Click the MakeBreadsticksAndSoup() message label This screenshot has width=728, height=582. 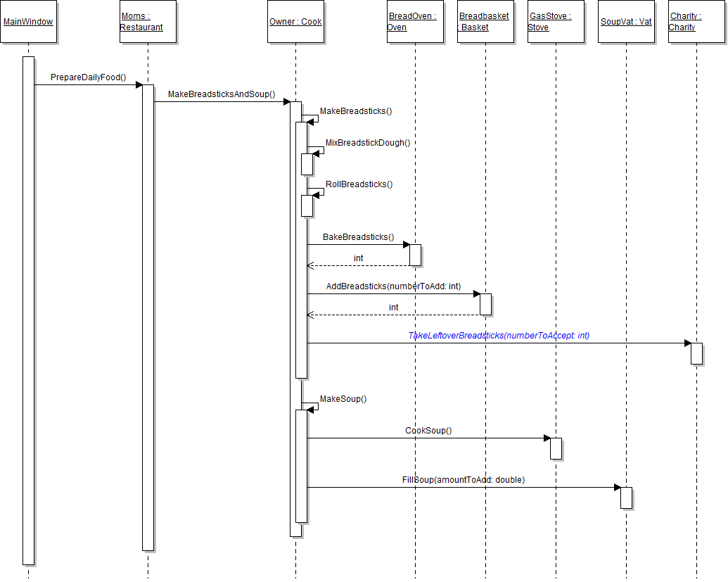[x=222, y=94]
